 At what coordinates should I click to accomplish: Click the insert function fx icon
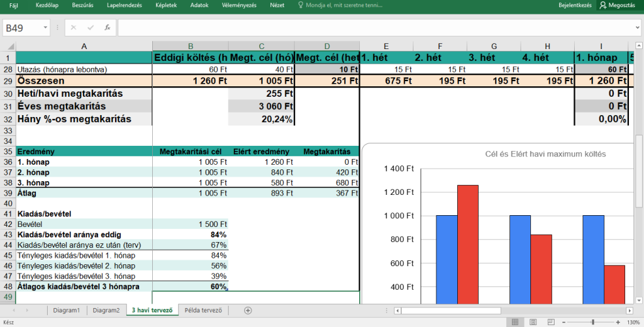click(107, 27)
